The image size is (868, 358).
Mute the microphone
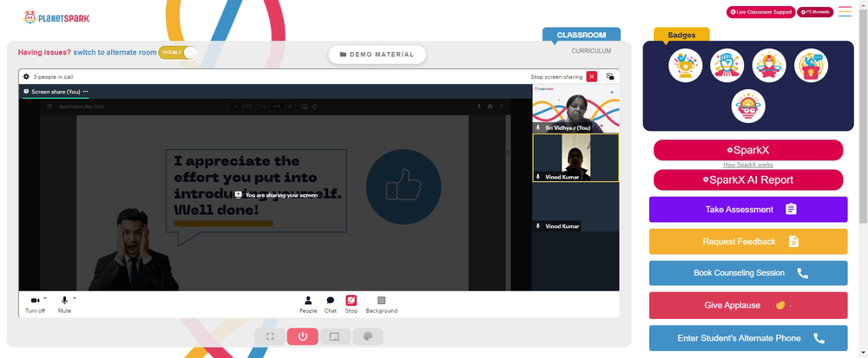pyautogui.click(x=64, y=303)
